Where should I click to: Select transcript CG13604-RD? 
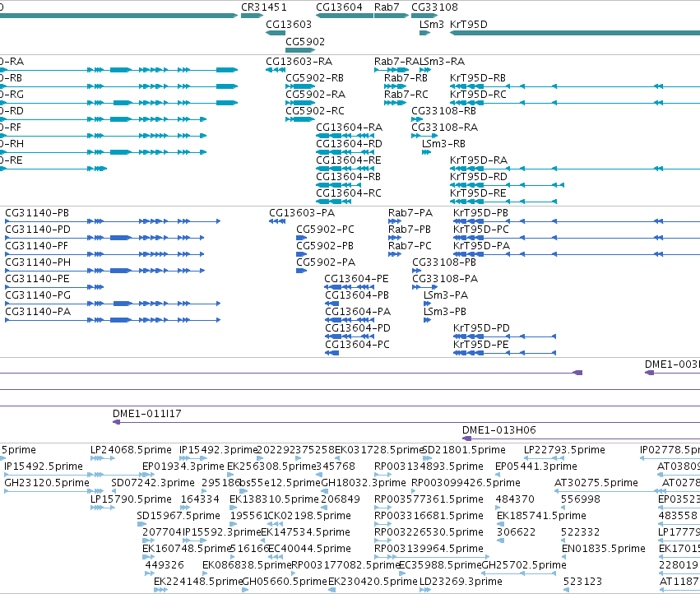pos(349,144)
